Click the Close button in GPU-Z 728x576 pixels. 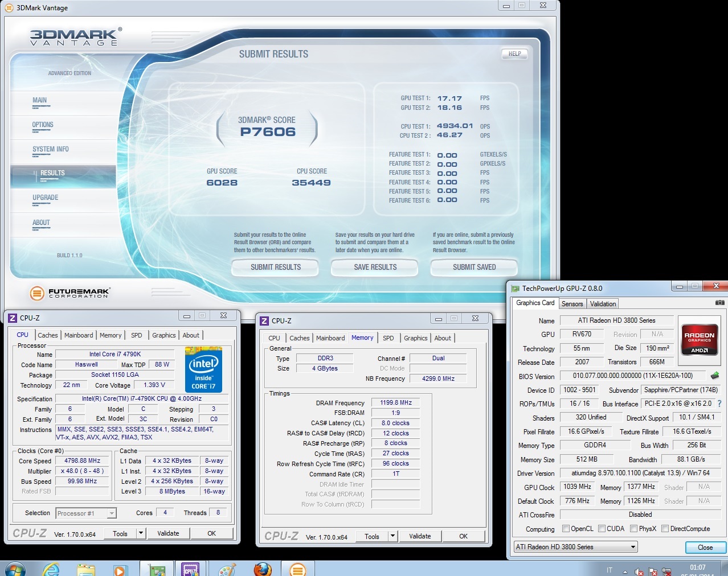point(705,548)
